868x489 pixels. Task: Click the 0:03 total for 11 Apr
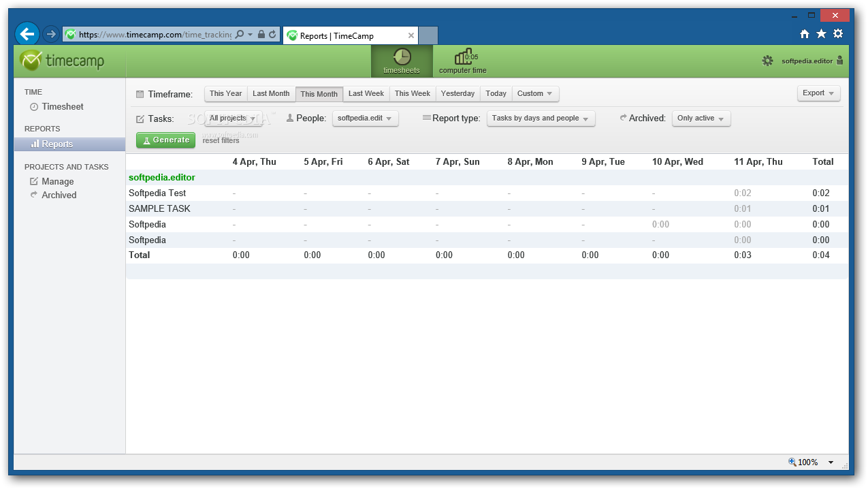pyautogui.click(x=743, y=255)
